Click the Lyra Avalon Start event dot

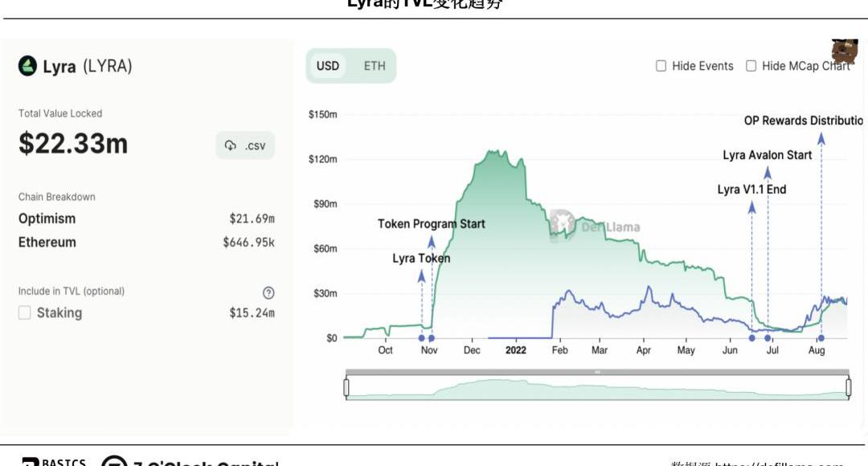click(768, 338)
